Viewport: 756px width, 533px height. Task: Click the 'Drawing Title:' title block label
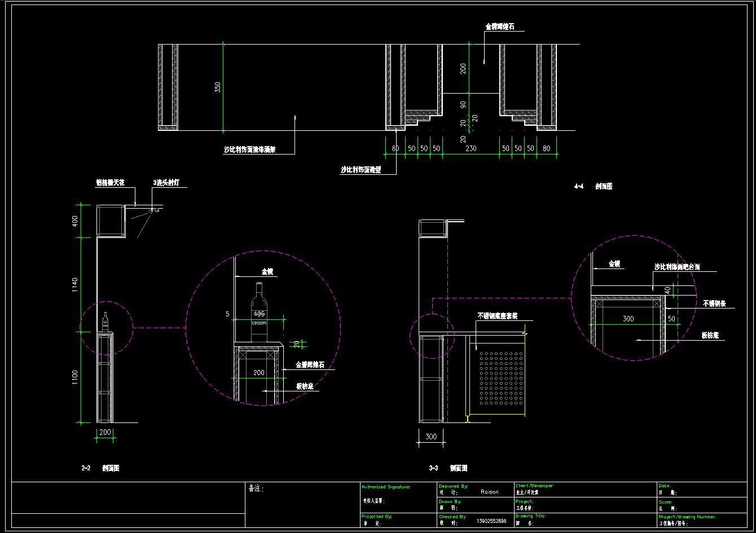click(x=530, y=516)
